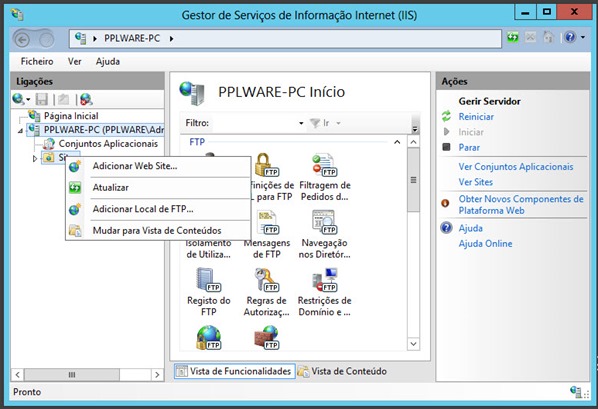This screenshot has height=409, width=598.
Task: Click the refresh icon beside address bar
Action: [x=513, y=37]
